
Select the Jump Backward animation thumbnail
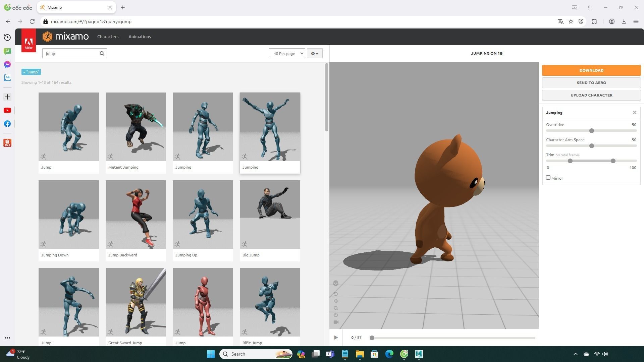tap(136, 215)
